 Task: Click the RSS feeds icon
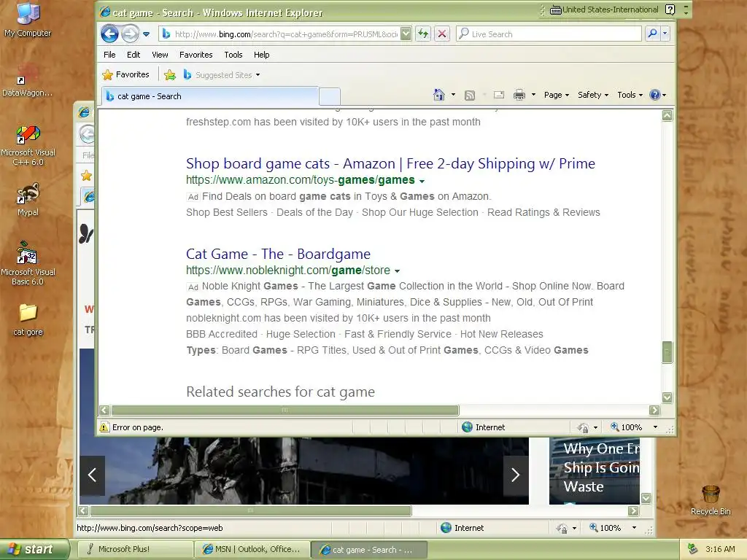[x=470, y=96]
